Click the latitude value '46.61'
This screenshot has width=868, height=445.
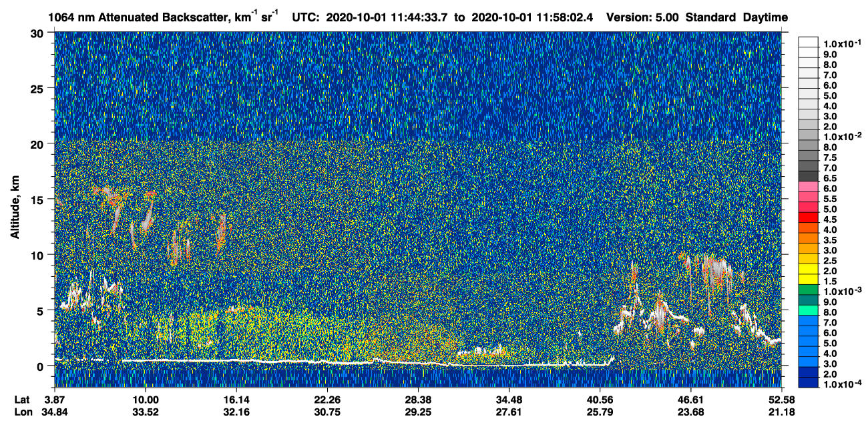pos(690,400)
